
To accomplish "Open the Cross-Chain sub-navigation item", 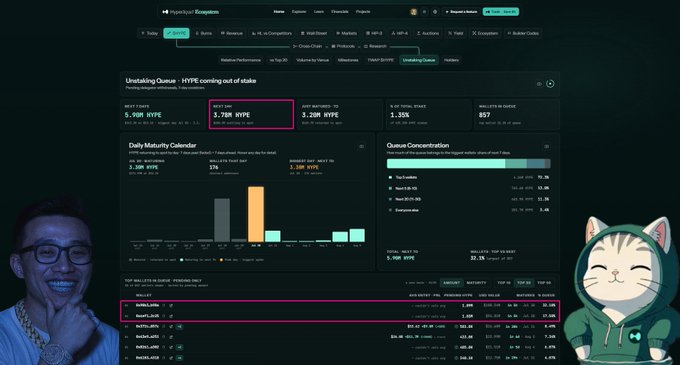I will pyautogui.click(x=307, y=46).
